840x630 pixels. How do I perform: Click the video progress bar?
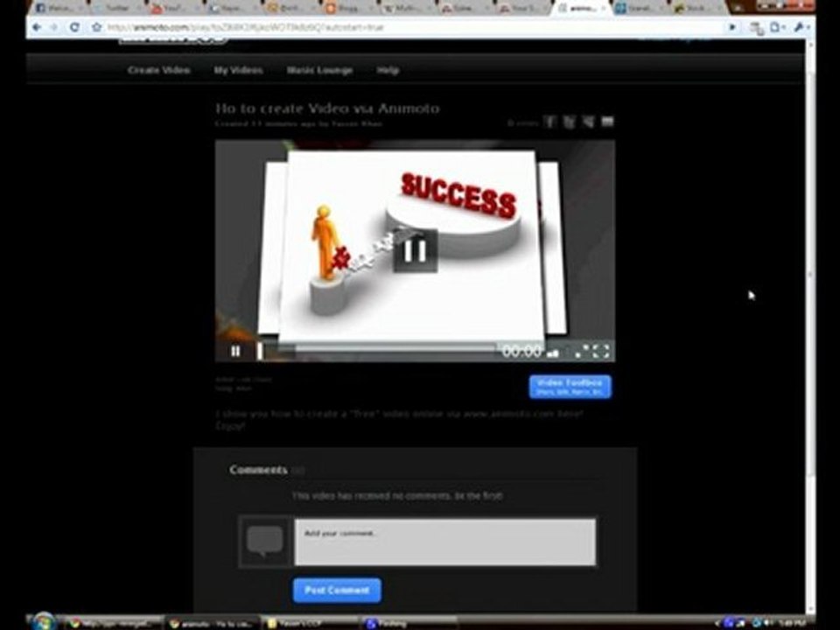pos(378,350)
